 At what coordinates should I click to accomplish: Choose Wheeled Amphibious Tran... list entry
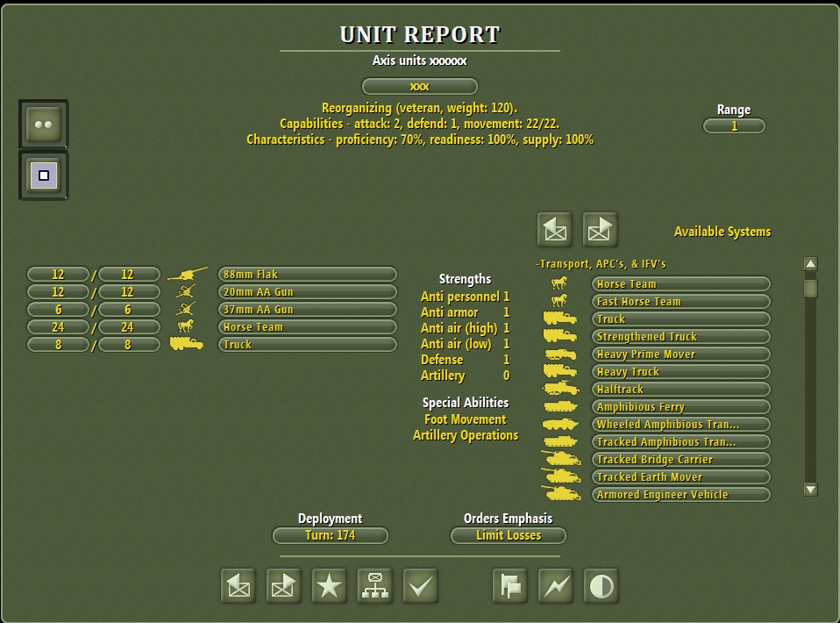[681, 424]
